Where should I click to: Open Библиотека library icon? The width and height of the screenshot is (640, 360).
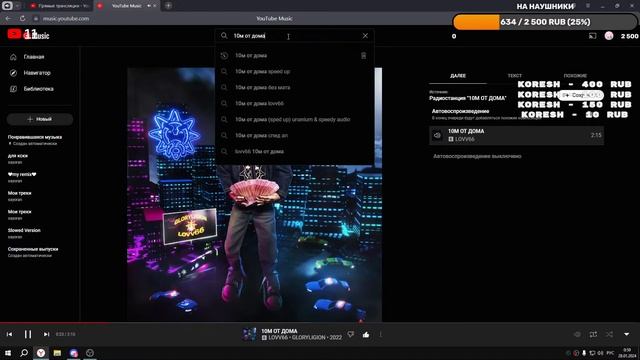pyautogui.click(x=13, y=89)
